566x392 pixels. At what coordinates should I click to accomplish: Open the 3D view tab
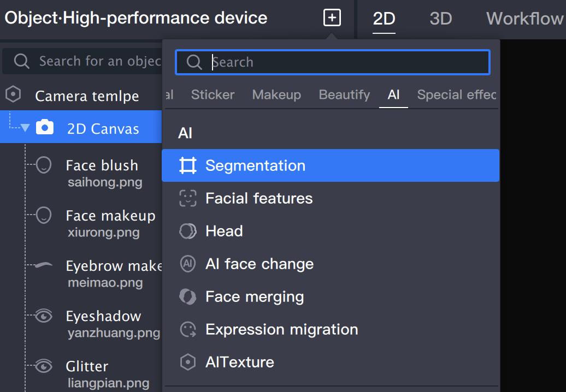(440, 19)
